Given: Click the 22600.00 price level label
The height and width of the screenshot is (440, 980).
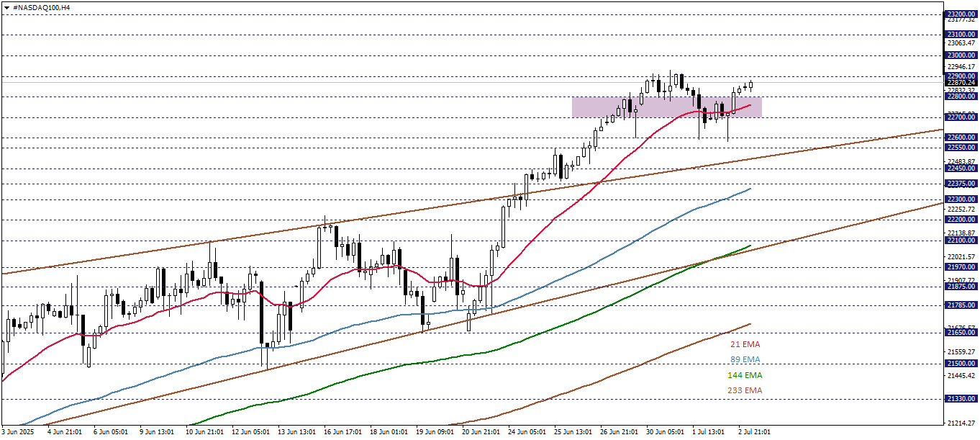Looking at the screenshot, I should tap(961, 138).
